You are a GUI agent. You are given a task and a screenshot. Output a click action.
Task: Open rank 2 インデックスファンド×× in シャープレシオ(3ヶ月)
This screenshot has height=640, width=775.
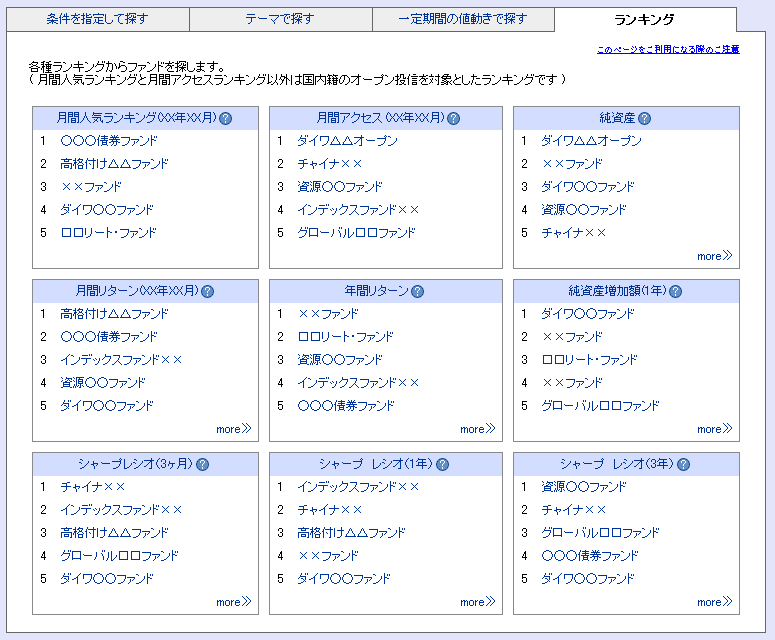(121, 510)
